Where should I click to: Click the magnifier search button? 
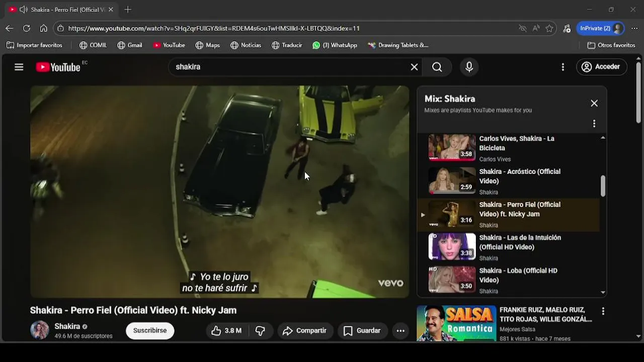[437, 67]
